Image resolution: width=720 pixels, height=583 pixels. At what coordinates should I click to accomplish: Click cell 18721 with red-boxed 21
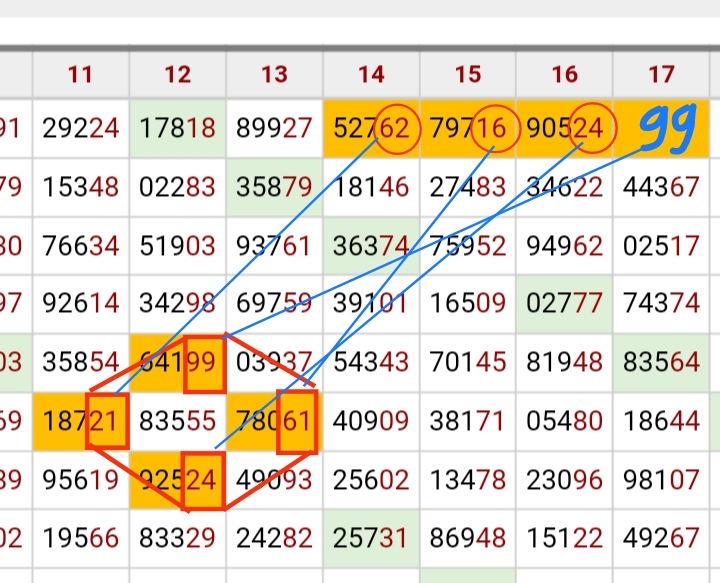(81, 421)
